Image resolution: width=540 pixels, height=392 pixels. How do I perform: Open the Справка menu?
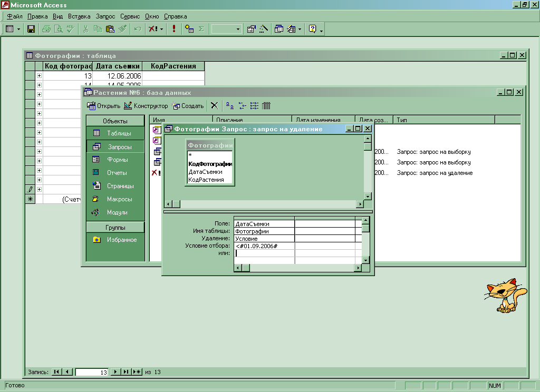175,16
